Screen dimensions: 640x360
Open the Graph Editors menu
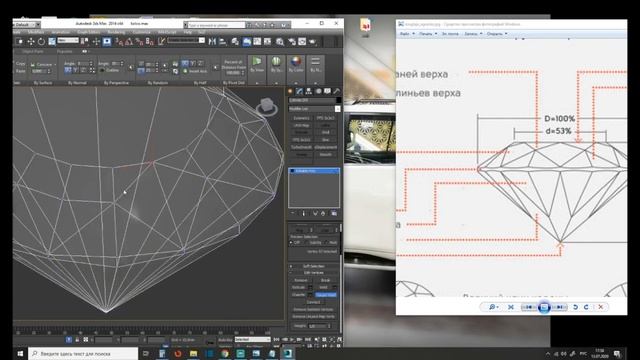89,32
